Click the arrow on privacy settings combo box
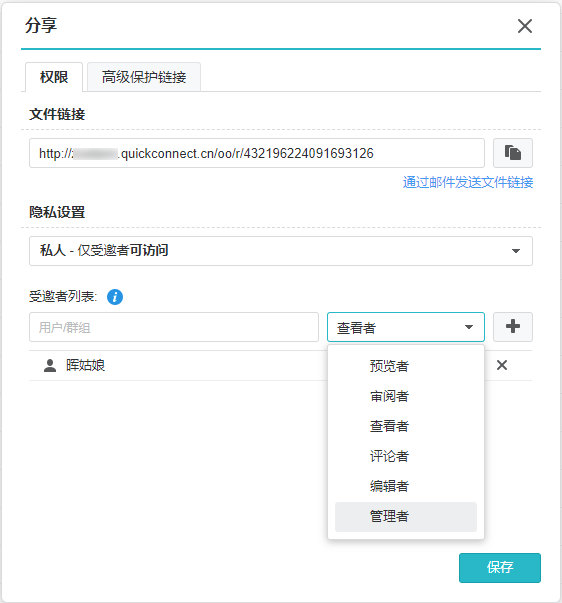The width and height of the screenshot is (562, 603). click(515, 251)
